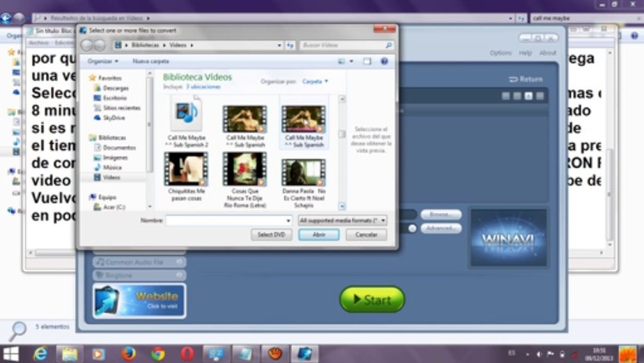Open the Carpeta arrange-by dropdown
Screen dimensions: 644x363
(x=315, y=81)
